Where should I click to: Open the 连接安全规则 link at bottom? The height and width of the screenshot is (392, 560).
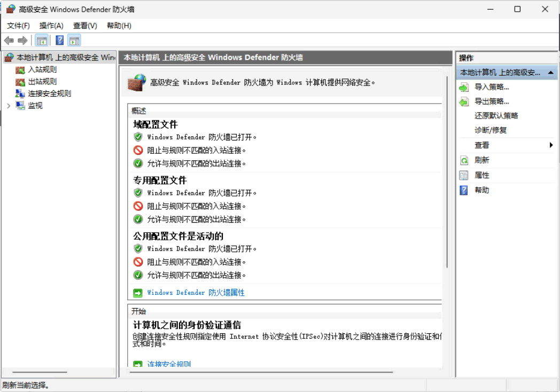click(x=169, y=364)
